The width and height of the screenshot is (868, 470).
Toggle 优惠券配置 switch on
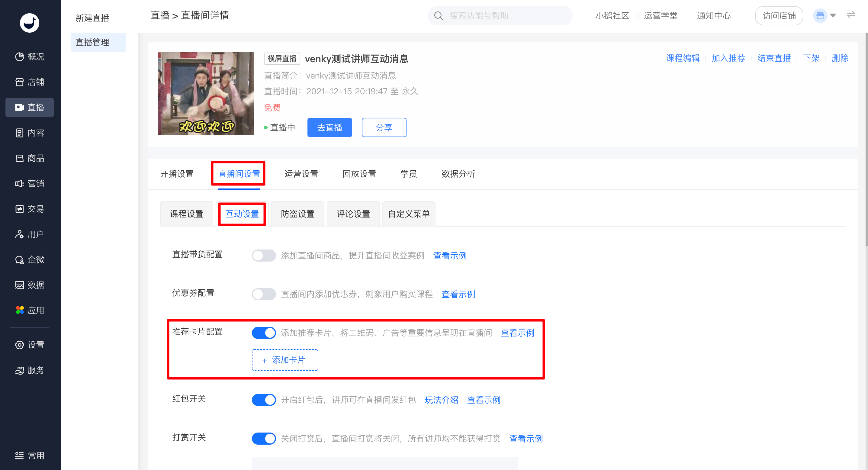click(264, 294)
